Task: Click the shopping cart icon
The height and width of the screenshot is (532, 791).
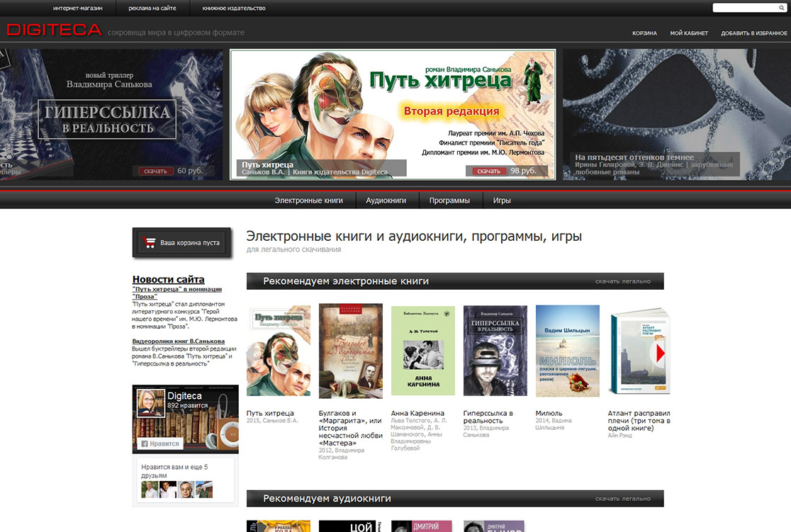Action: tap(150, 242)
